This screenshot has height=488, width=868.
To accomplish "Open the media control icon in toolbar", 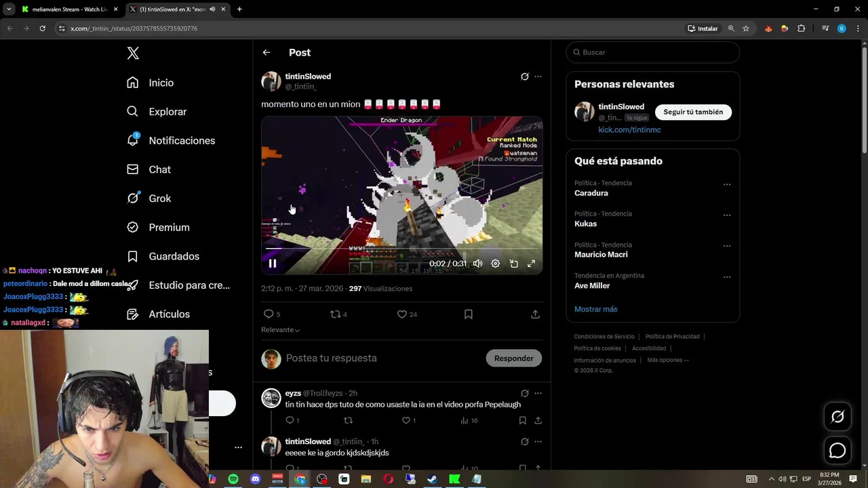I will (825, 28).
